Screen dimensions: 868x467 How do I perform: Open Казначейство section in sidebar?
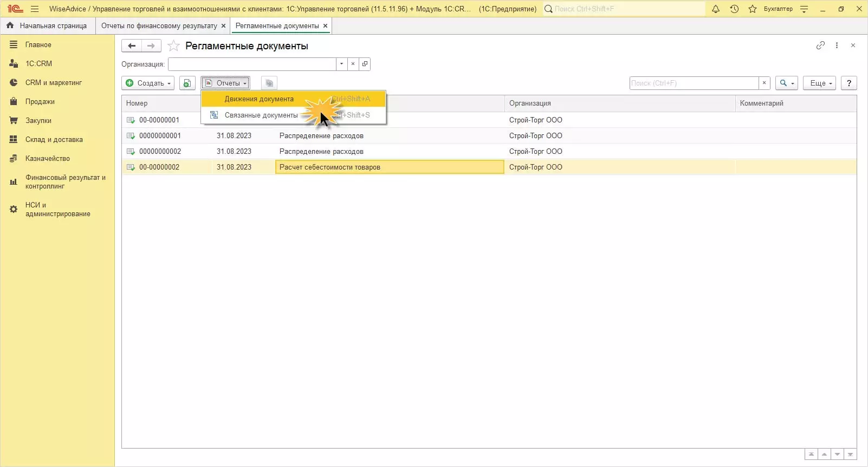click(x=48, y=158)
